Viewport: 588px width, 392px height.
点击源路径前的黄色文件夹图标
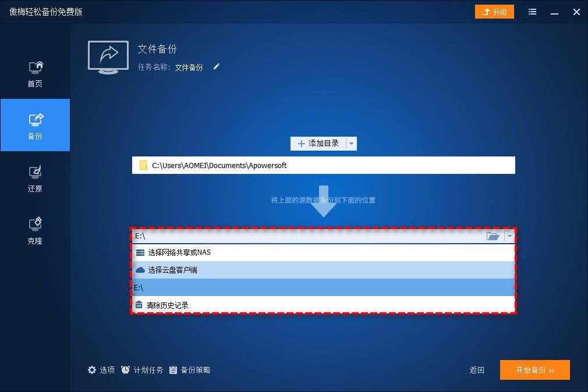pos(143,165)
